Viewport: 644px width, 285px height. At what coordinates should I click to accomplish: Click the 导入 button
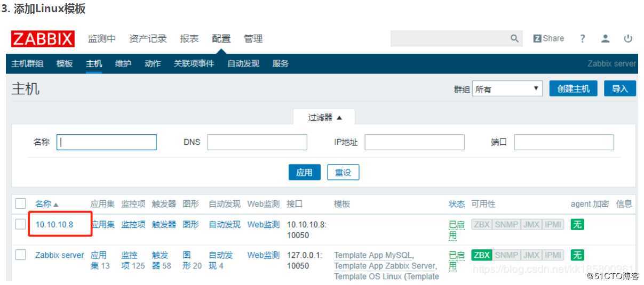[x=620, y=89]
